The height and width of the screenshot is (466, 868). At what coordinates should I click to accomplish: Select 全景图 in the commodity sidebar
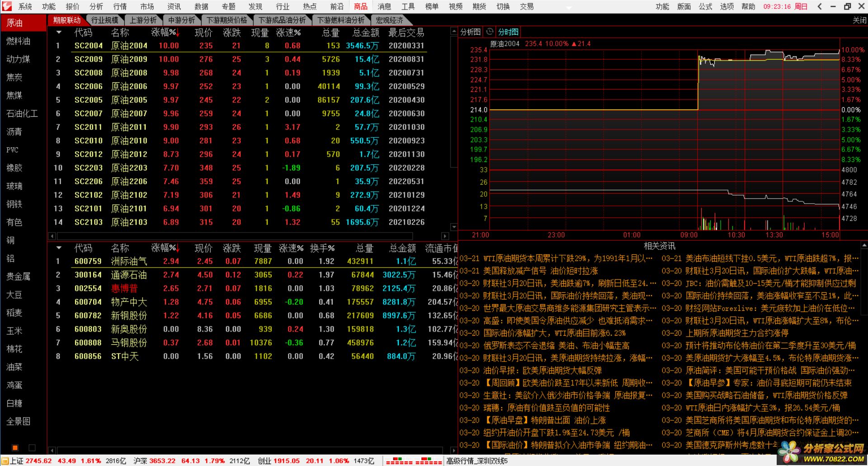[18, 421]
